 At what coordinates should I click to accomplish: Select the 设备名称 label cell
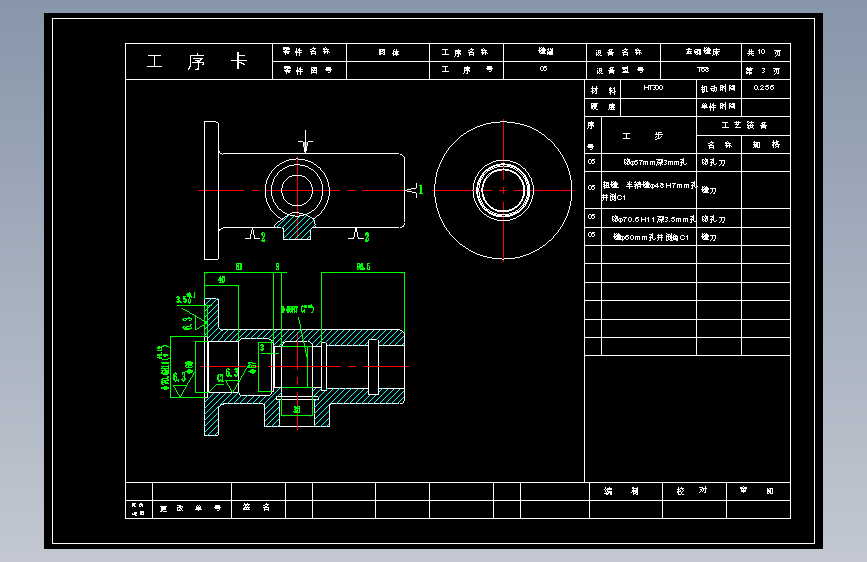point(623,52)
